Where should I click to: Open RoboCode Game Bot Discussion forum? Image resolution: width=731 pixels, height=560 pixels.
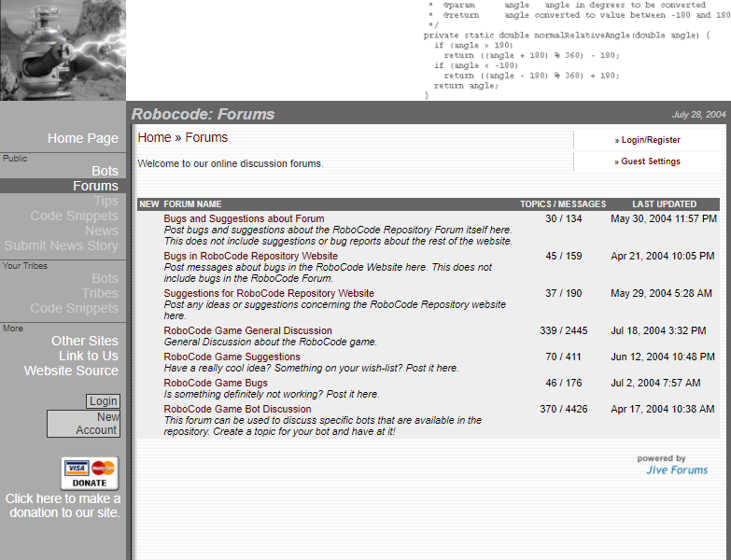[237, 409]
